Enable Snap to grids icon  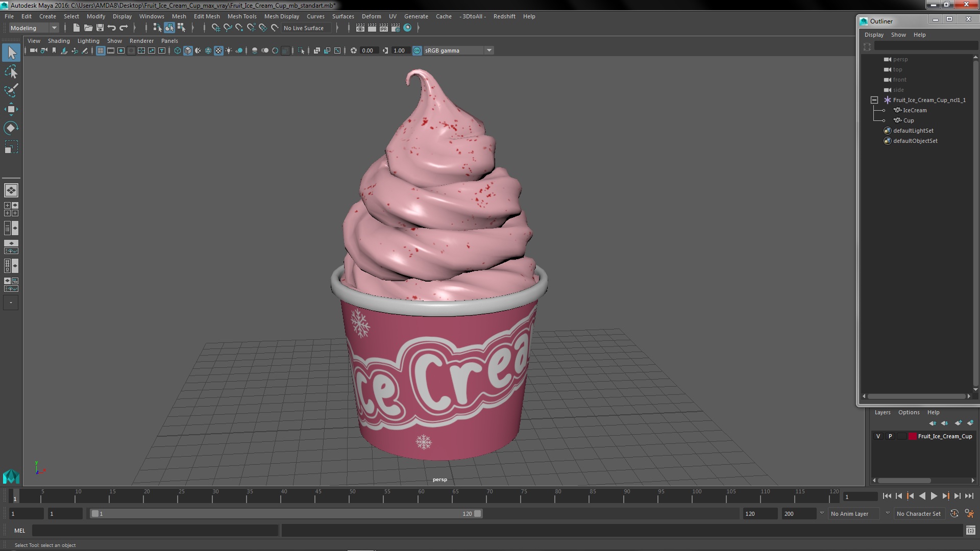point(215,28)
